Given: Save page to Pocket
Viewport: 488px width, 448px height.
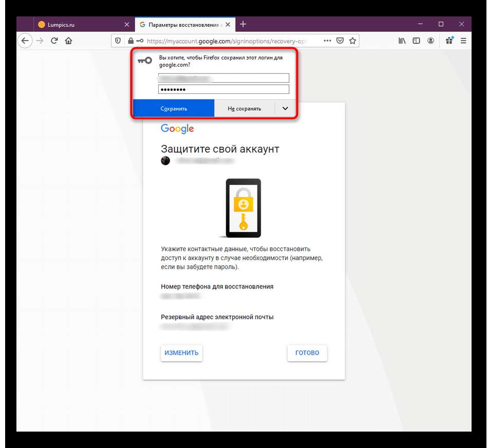Looking at the screenshot, I should point(340,41).
